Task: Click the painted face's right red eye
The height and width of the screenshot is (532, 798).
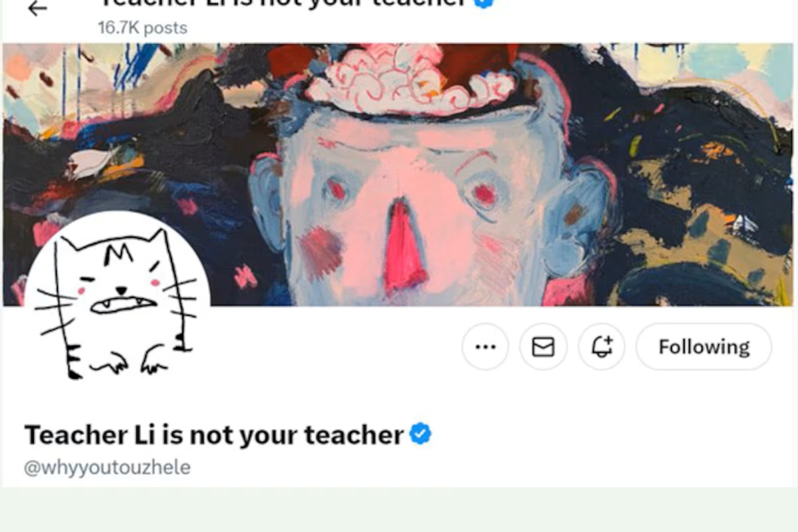Action: (x=485, y=195)
